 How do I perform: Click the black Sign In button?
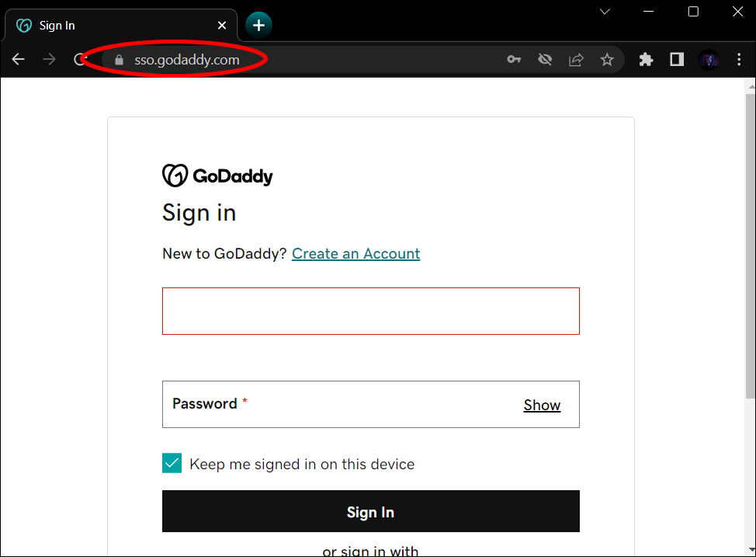coord(371,512)
